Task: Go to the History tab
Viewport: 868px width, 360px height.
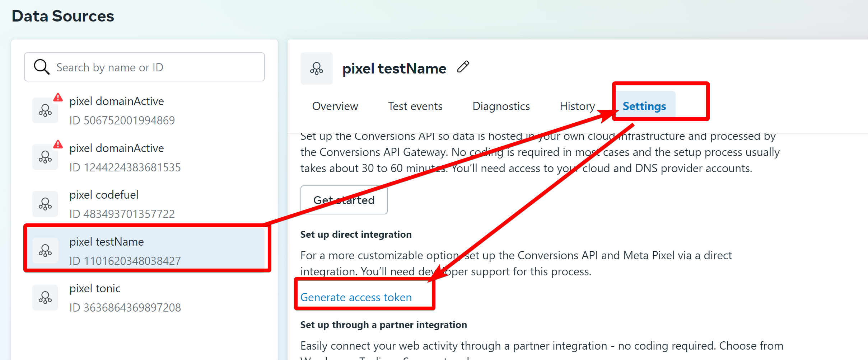Action: tap(577, 106)
